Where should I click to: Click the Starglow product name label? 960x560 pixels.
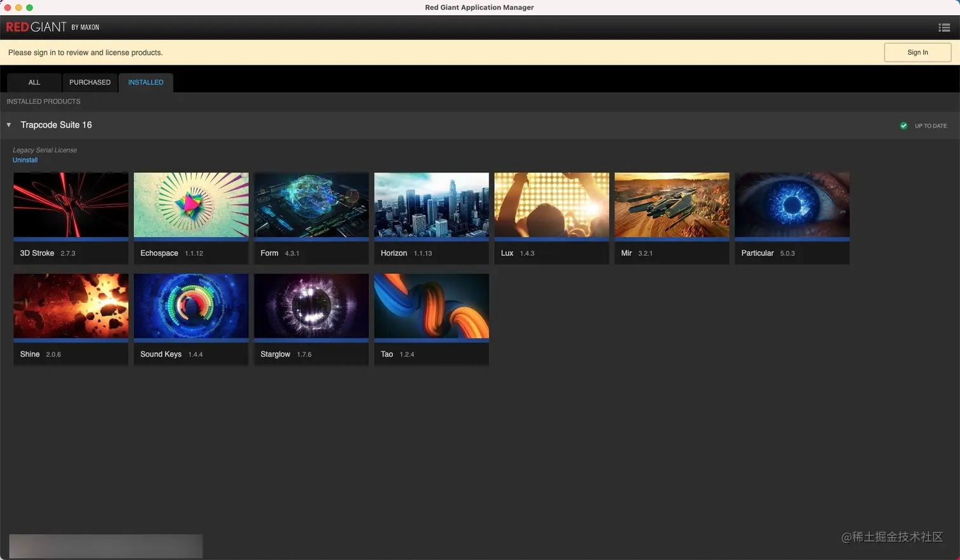[275, 354]
